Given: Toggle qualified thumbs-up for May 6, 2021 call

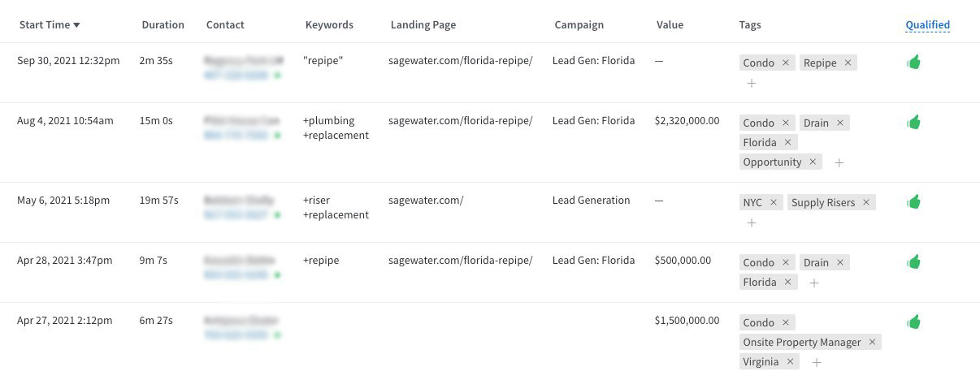Looking at the screenshot, I should coord(913,201).
